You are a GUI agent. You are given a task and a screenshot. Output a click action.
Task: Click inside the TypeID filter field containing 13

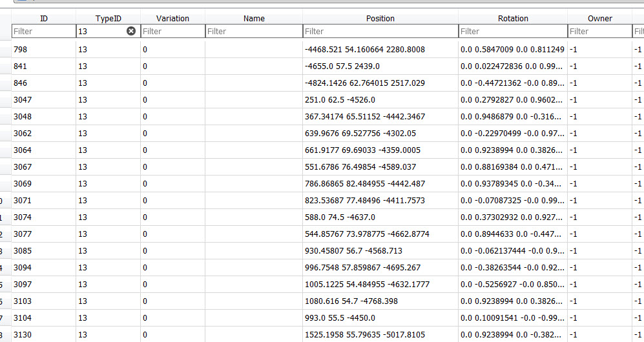[x=100, y=31]
